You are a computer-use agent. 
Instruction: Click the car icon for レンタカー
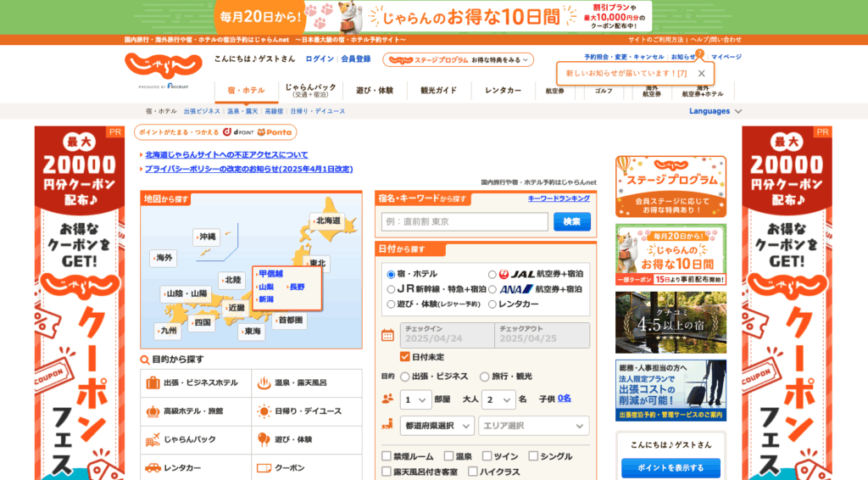pyautogui.click(x=153, y=468)
